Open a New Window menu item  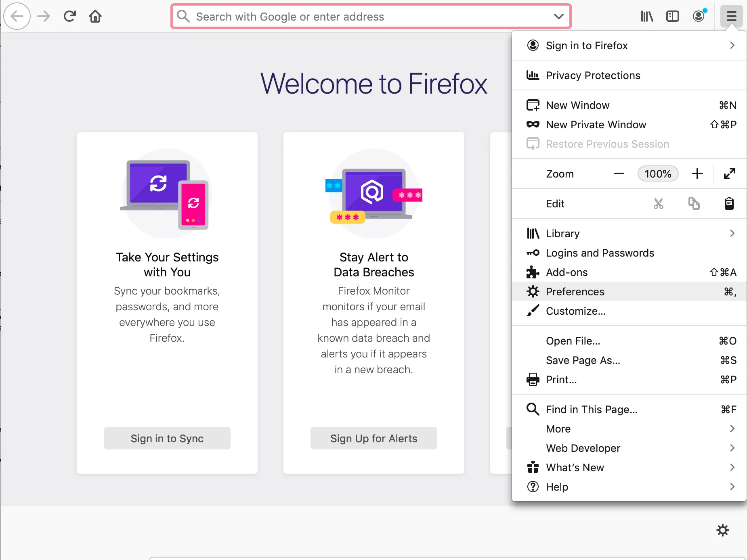(x=629, y=105)
